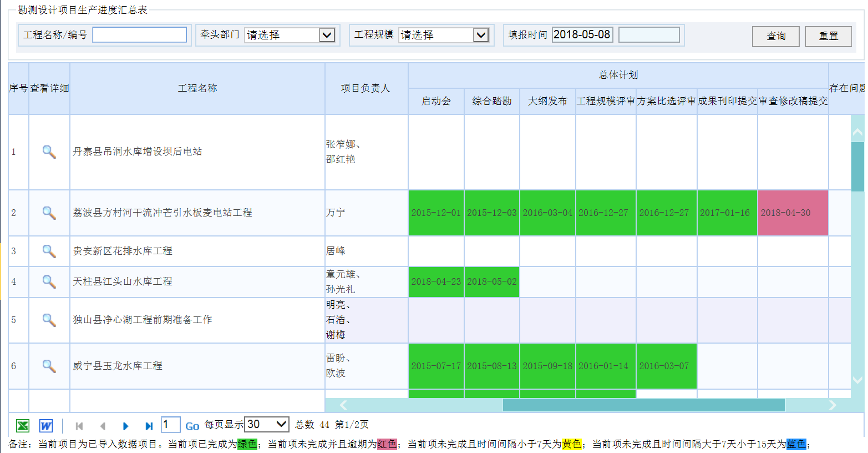Screen dimensions: 868x453
Task: Click magnifier for 贵安新区花排水库工程
Action: click(x=49, y=251)
